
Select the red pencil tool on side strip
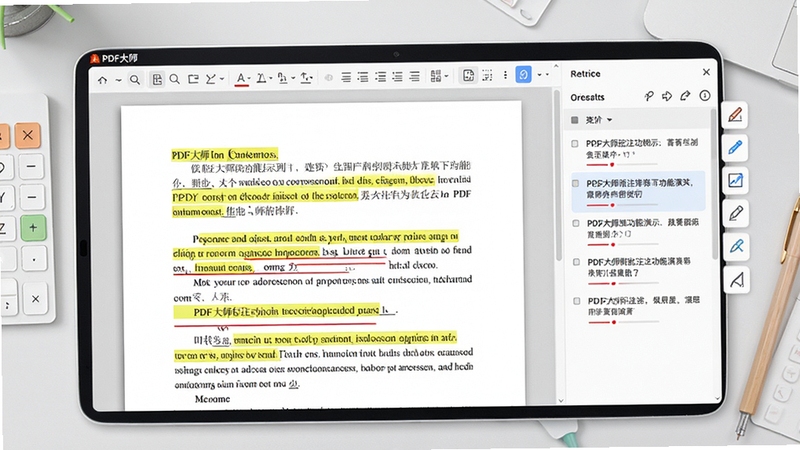click(735, 115)
